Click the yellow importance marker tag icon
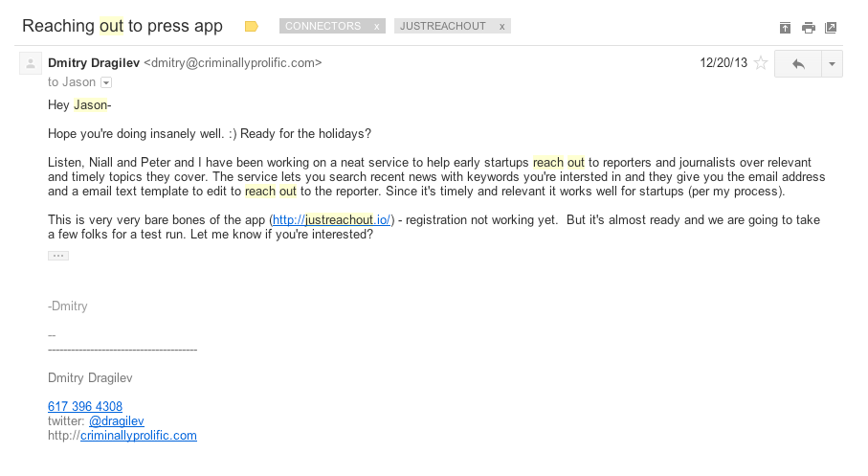The height and width of the screenshot is (476, 868). click(252, 27)
